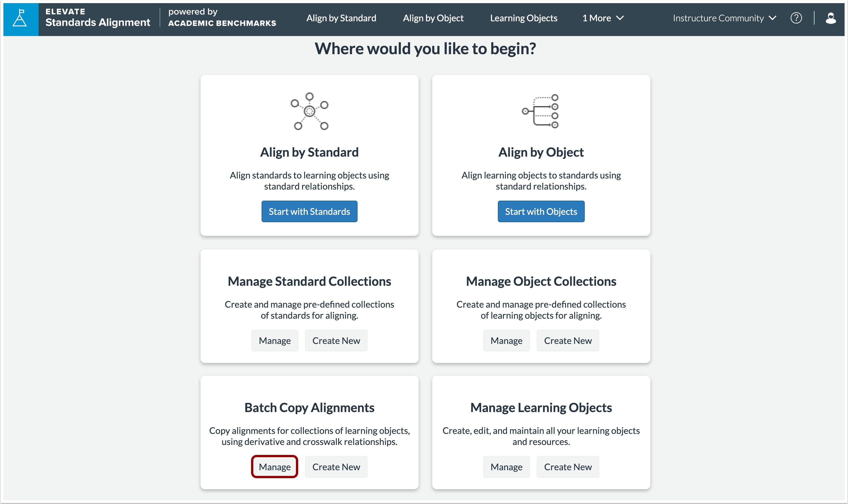Click Manage under Batch Copy Alignments
Viewport: 848px width, 504px height.
[x=275, y=467]
